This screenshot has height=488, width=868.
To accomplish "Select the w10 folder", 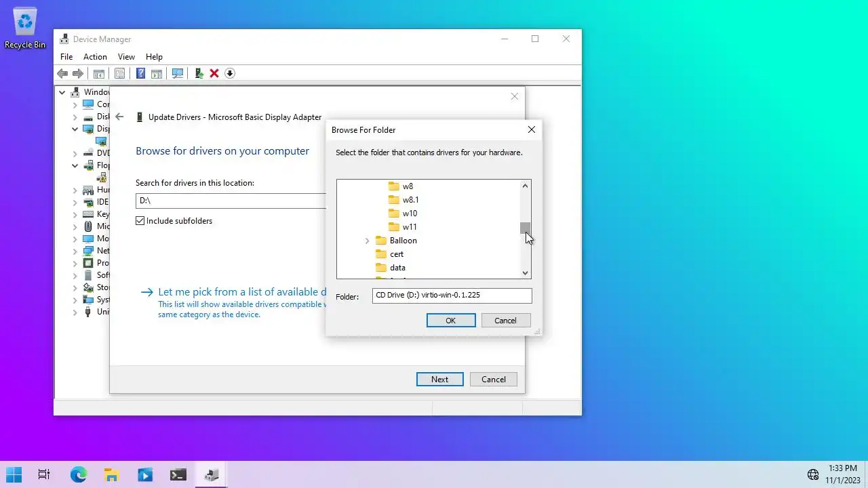I will coord(403,213).
